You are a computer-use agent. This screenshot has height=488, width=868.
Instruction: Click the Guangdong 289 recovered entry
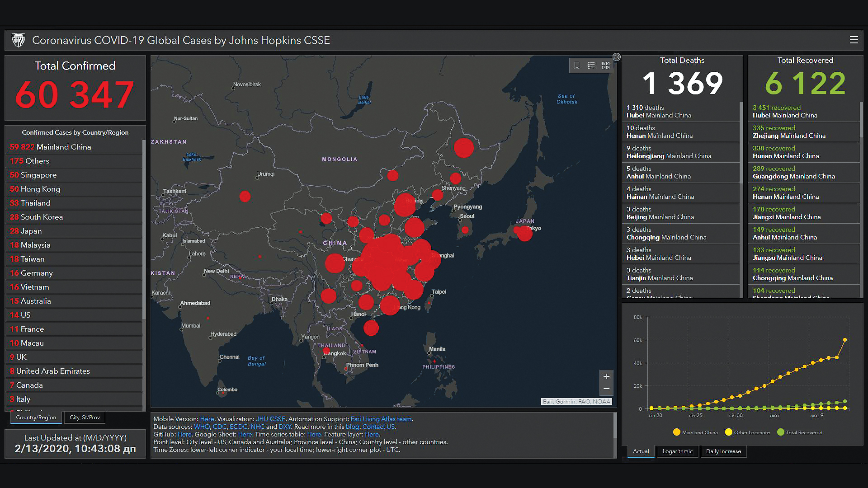click(x=803, y=173)
